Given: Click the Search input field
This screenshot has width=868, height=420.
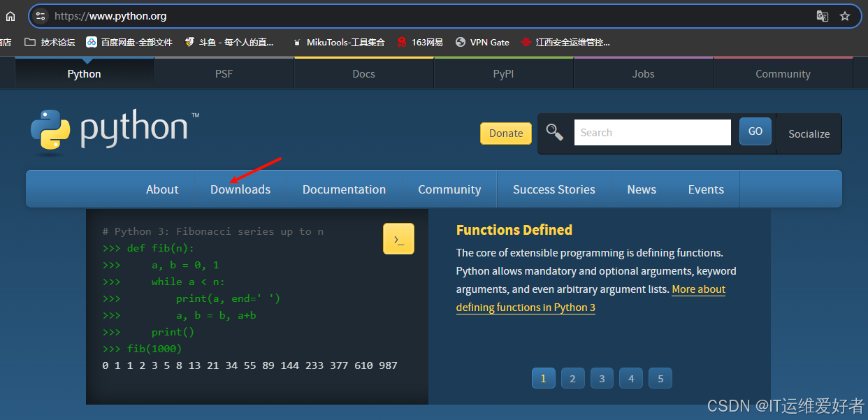Looking at the screenshot, I should point(653,133).
